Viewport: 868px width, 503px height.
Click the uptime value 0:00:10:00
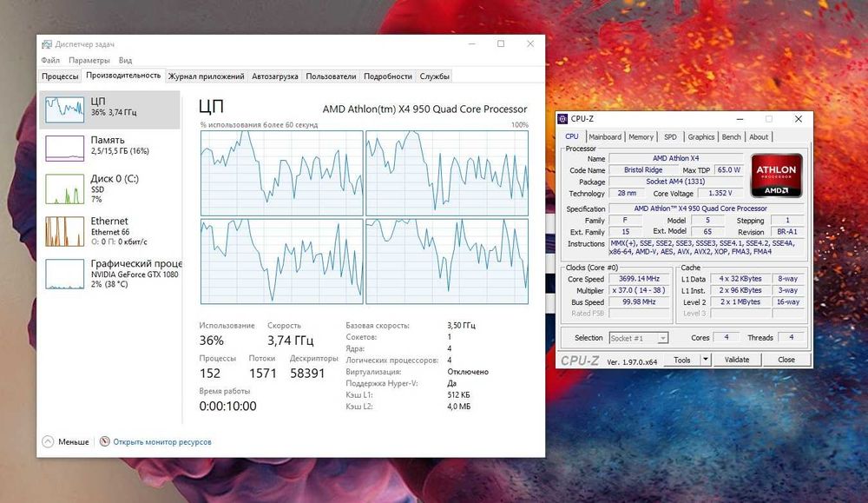pyautogui.click(x=227, y=406)
